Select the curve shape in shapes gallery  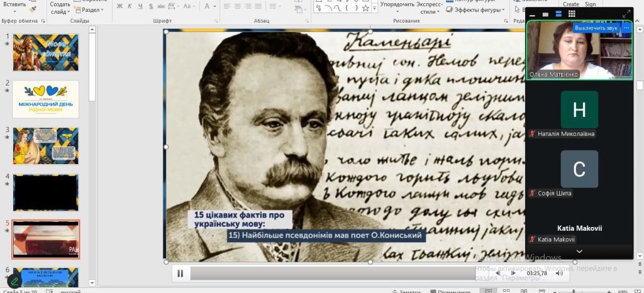(338, 8)
